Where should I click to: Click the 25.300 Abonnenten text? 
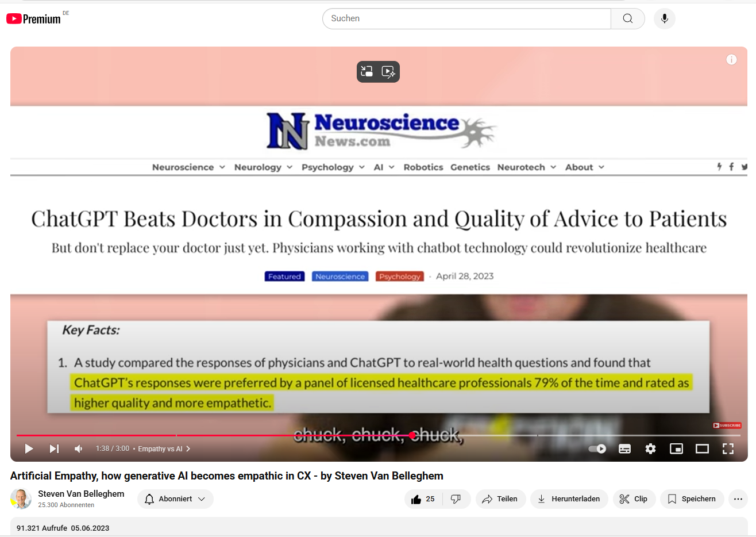click(x=66, y=505)
